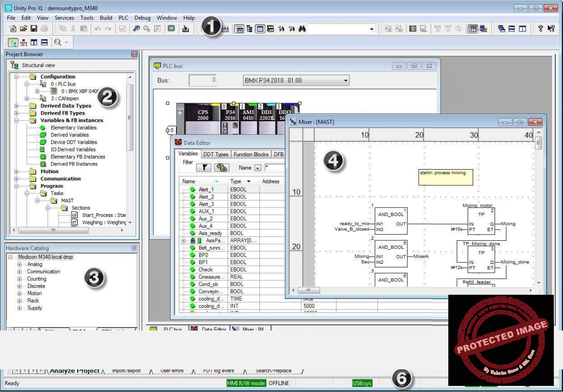563x392 pixels.
Task: Collapse Variables & FB instances node
Action: click(x=17, y=120)
